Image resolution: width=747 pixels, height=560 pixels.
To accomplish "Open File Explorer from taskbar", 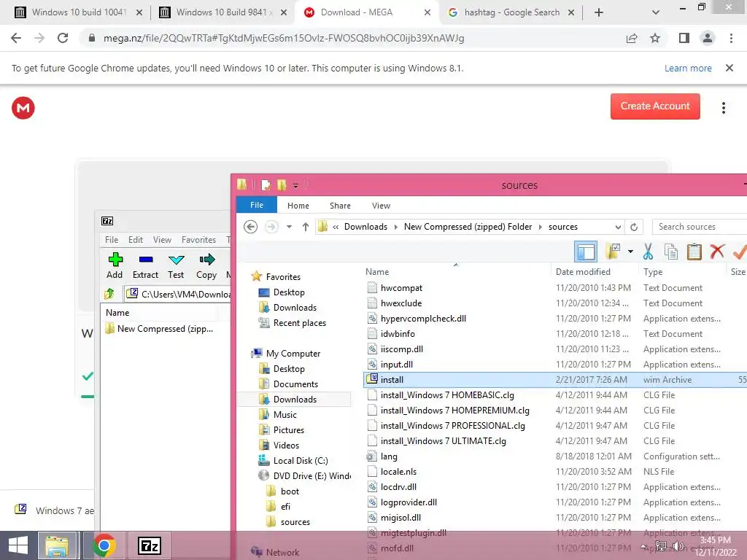I will 57,545.
